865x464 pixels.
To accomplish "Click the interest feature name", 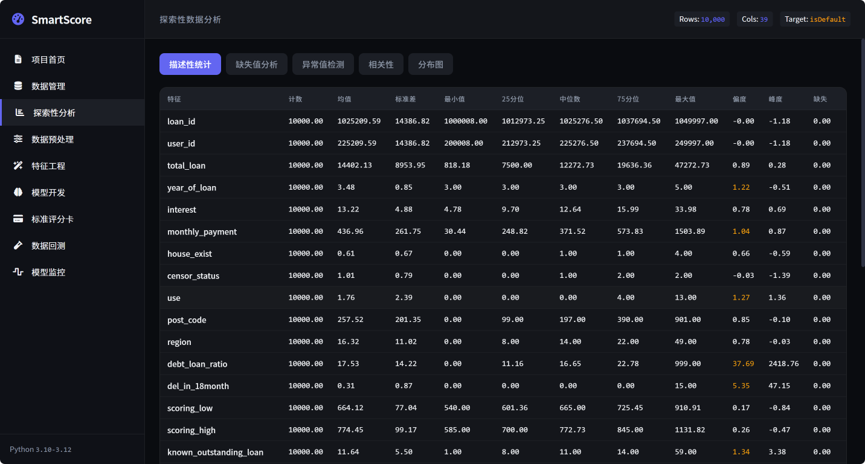I will click(181, 210).
